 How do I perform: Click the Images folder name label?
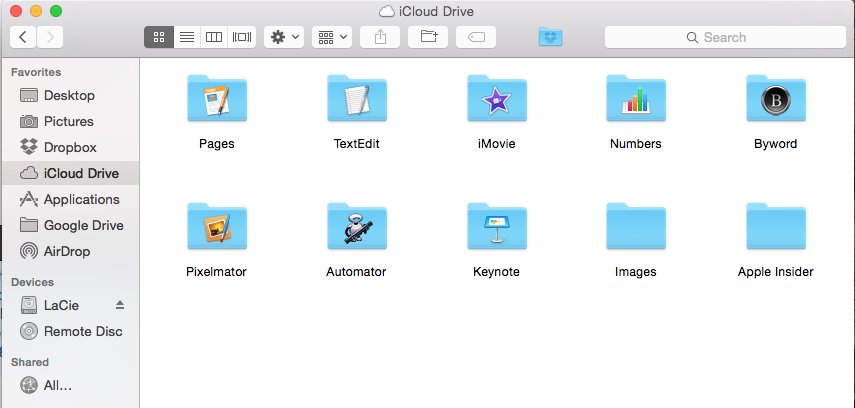(636, 272)
